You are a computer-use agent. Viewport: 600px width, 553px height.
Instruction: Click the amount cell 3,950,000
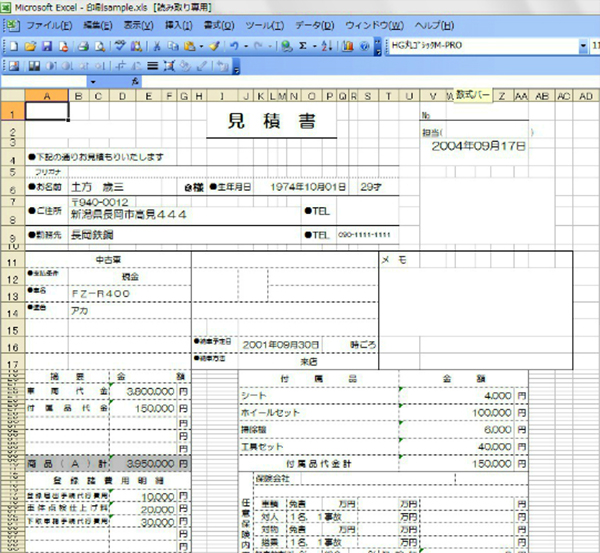pos(144,464)
